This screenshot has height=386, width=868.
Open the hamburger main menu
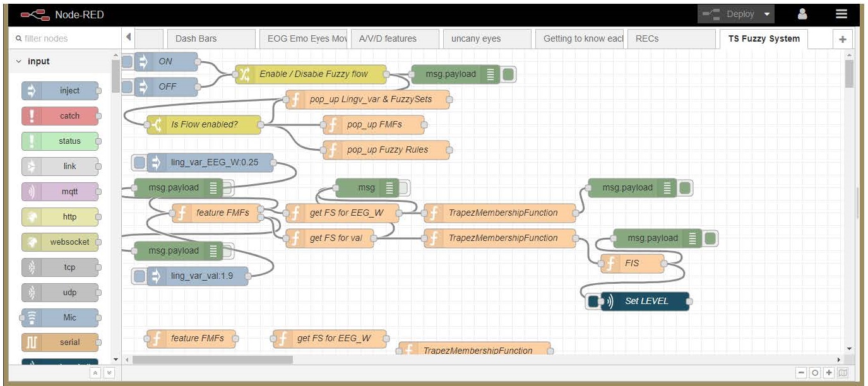[841, 14]
